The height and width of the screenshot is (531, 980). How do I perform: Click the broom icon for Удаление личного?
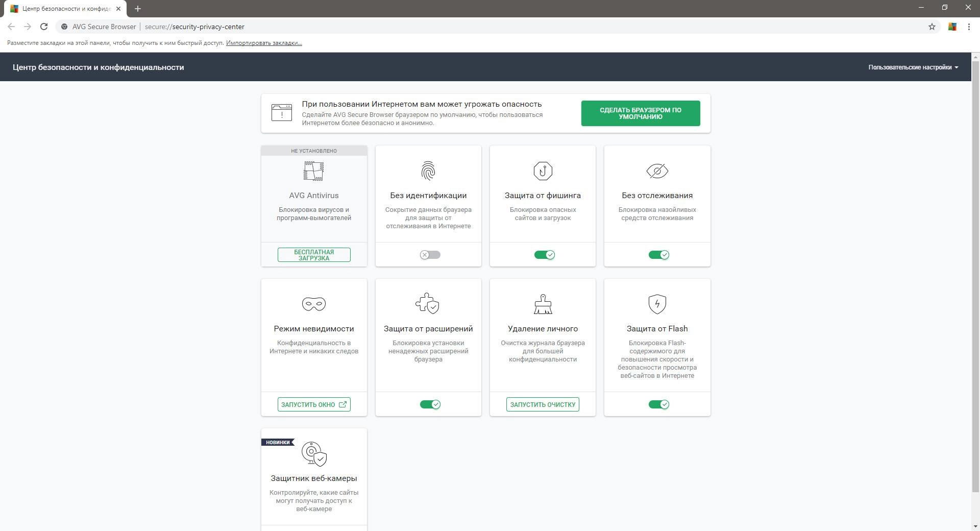[543, 304]
